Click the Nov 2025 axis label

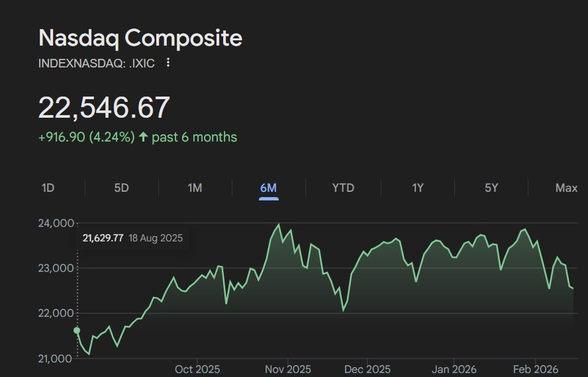(288, 369)
